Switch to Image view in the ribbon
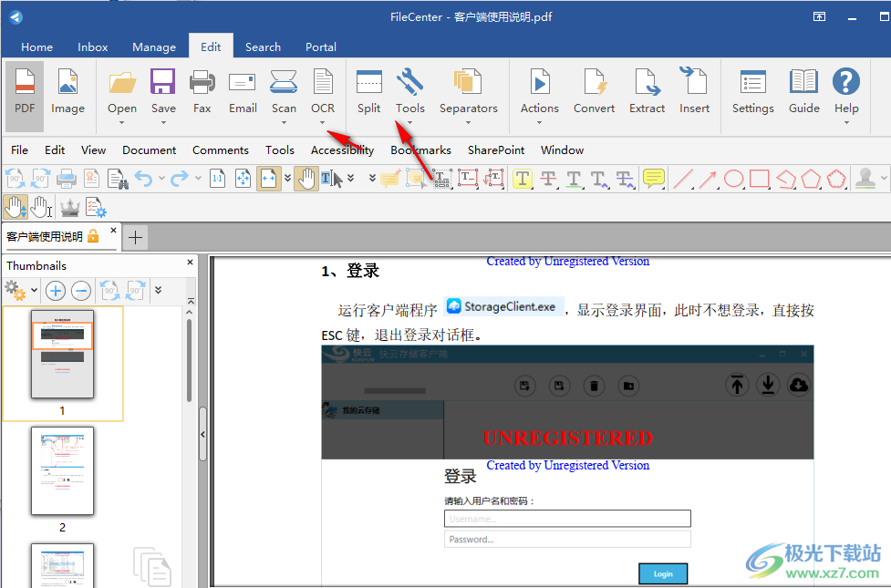 click(x=67, y=91)
